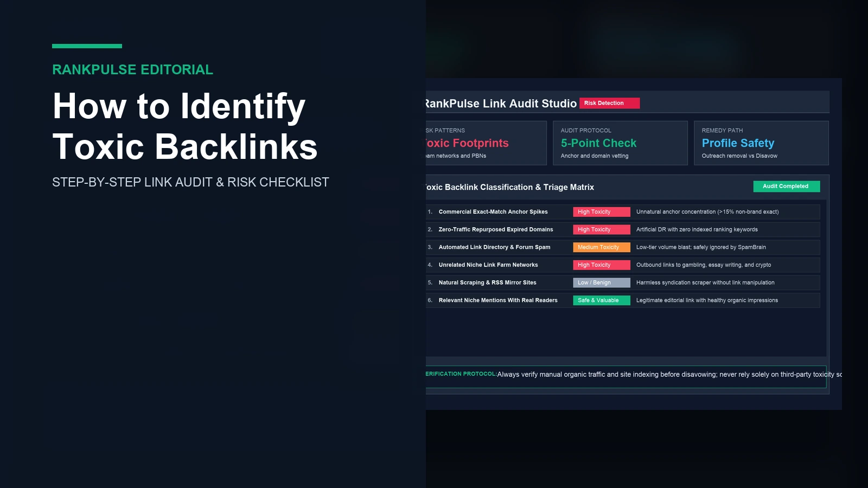Select row Relevant Niche Mentions With Real Readers
868x488 pixels.
pos(623,300)
